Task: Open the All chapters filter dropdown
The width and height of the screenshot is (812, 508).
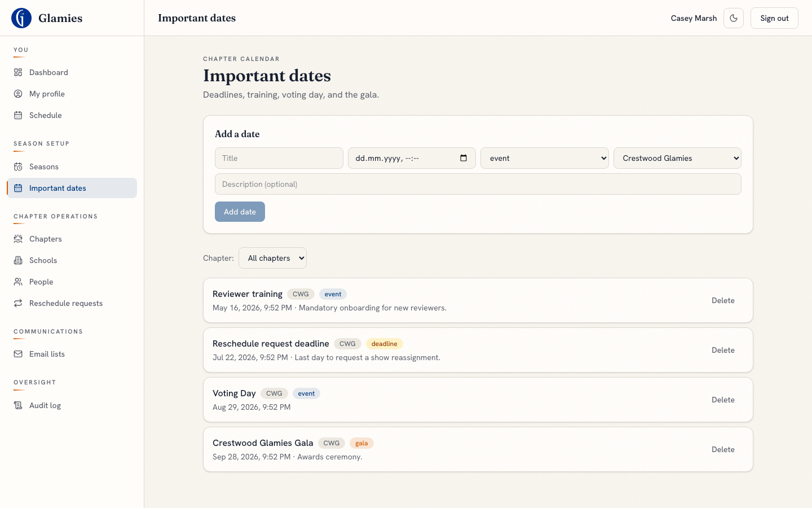Action: [x=272, y=258]
